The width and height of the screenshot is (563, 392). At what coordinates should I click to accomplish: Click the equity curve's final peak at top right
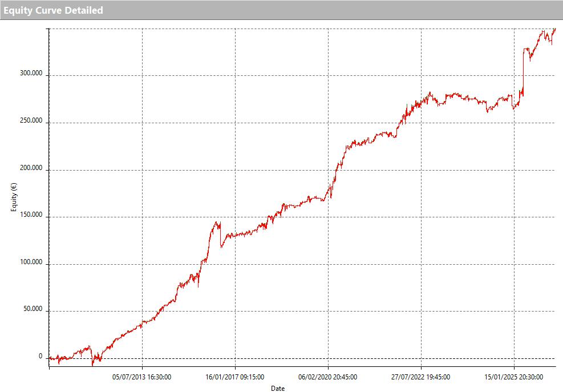pos(554,29)
